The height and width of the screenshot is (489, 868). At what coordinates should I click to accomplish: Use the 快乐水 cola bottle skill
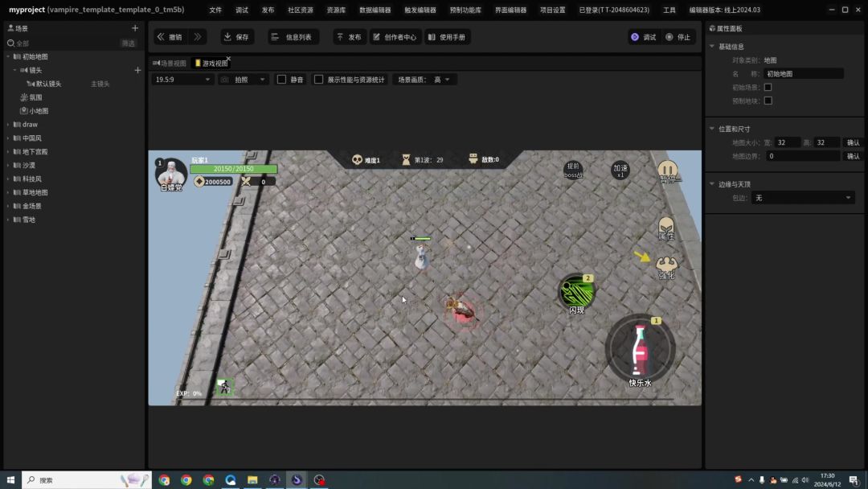tap(640, 348)
